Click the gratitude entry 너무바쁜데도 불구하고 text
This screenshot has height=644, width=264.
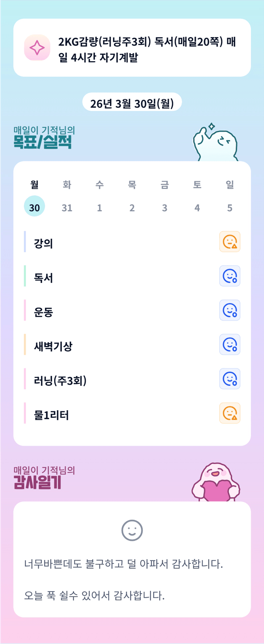[x=124, y=564]
